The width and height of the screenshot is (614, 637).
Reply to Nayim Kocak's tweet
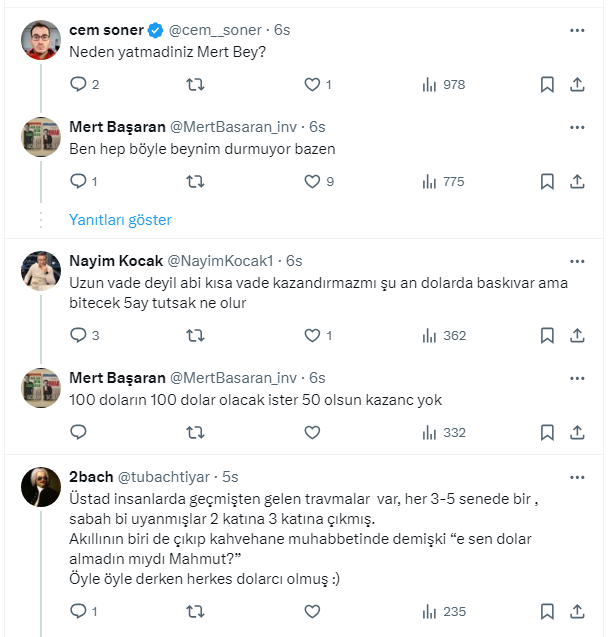point(79,336)
